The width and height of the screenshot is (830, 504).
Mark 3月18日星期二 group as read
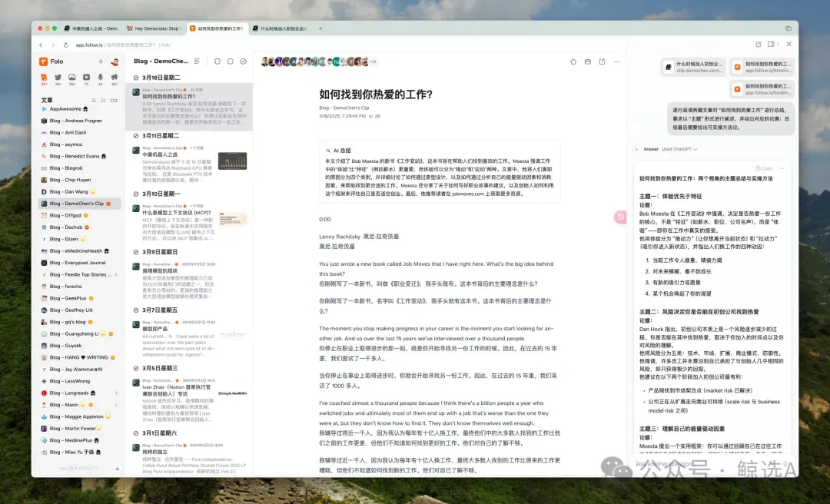point(136,78)
